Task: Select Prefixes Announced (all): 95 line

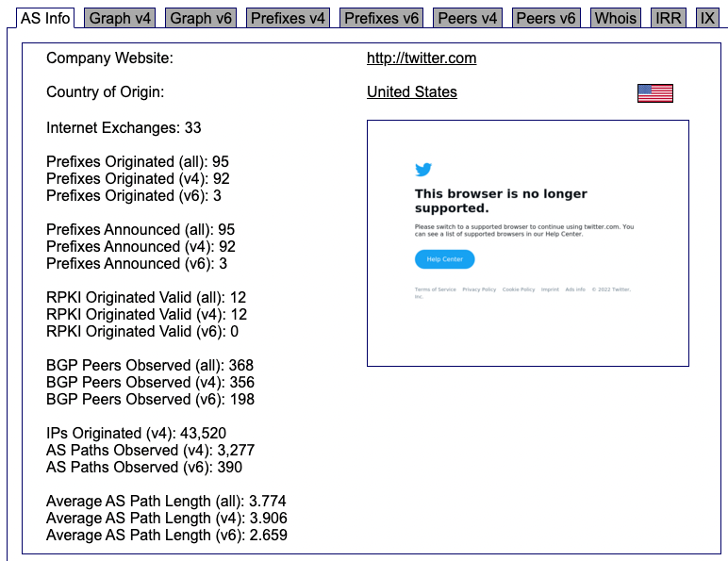Action: (x=141, y=229)
